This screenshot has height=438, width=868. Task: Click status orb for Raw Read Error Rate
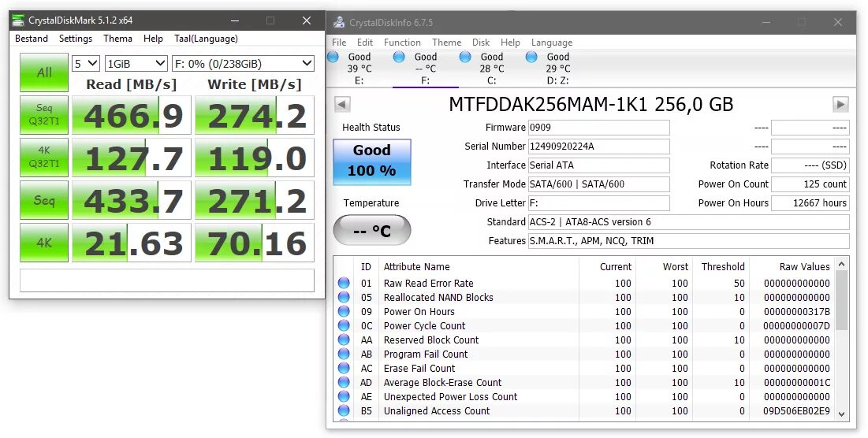coord(344,283)
